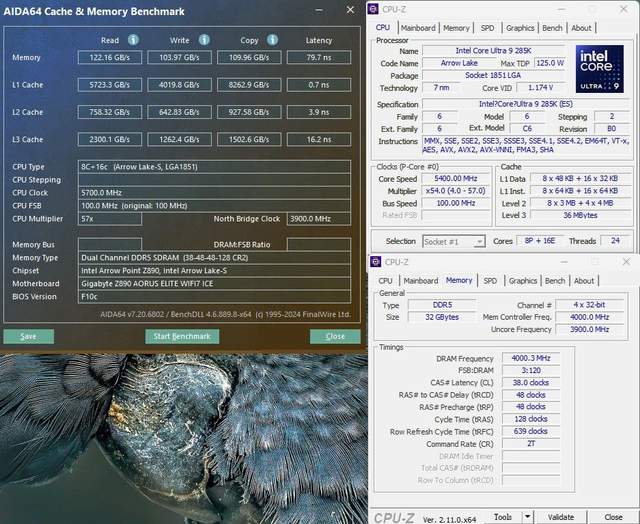Click the CPU-Z bottom Close button
This screenshot has width=640, height=524.
(613, 517)
